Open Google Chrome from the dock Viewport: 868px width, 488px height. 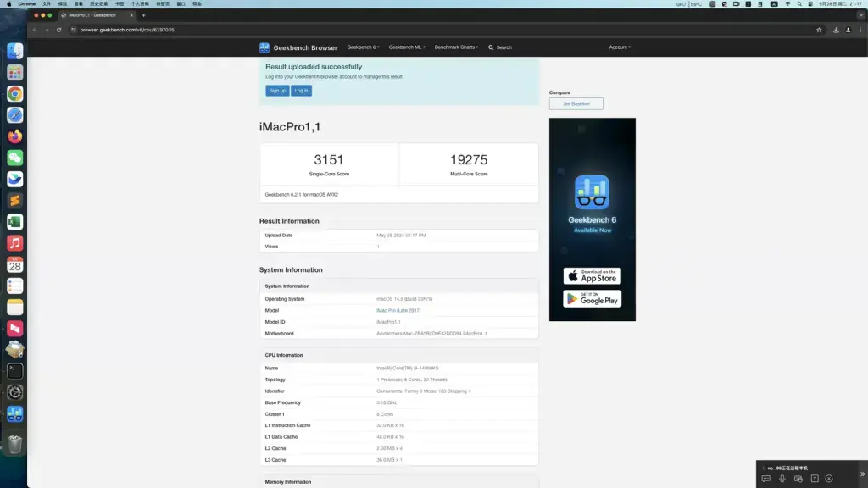[x=15, y=93]
